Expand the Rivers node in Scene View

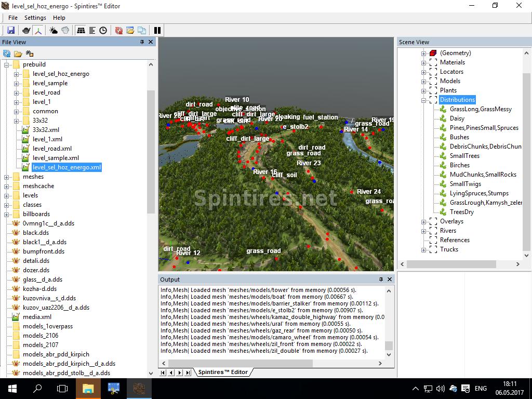[423, 231]
